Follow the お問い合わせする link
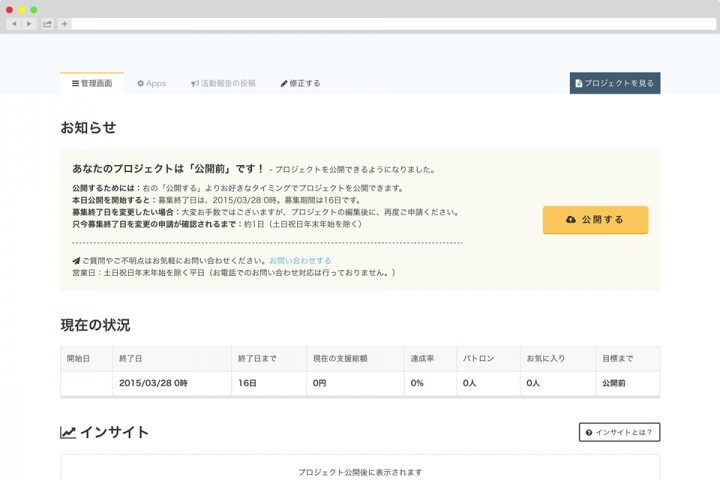The width and height of the screenshot is (720, 480). coord(300,260)
